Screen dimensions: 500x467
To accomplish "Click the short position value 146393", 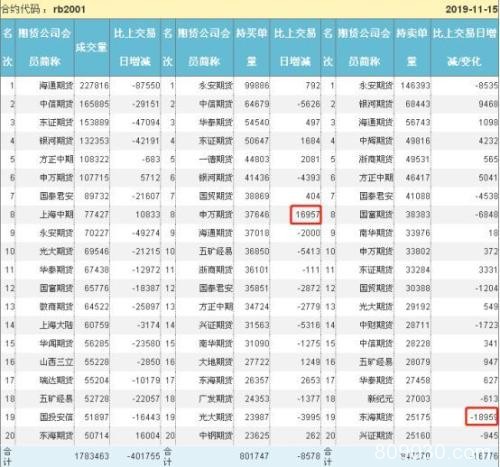I will (415, 86).
